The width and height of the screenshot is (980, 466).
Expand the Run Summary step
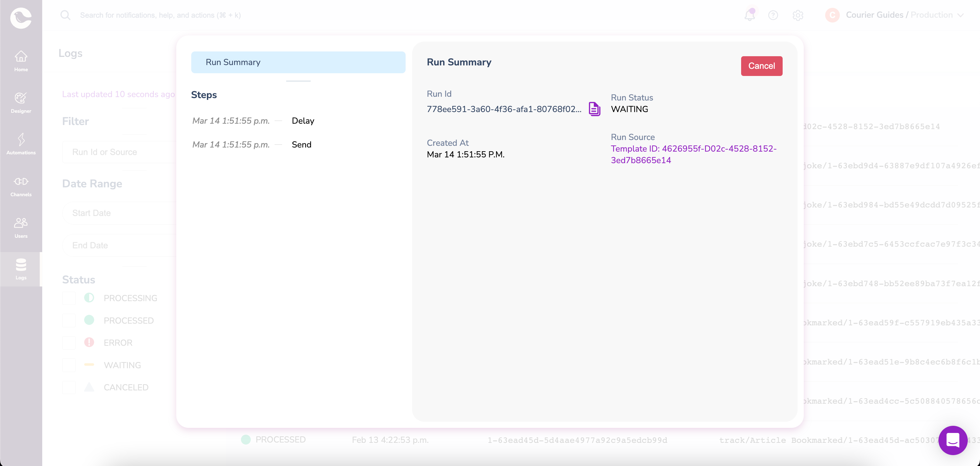click(298, 62)
